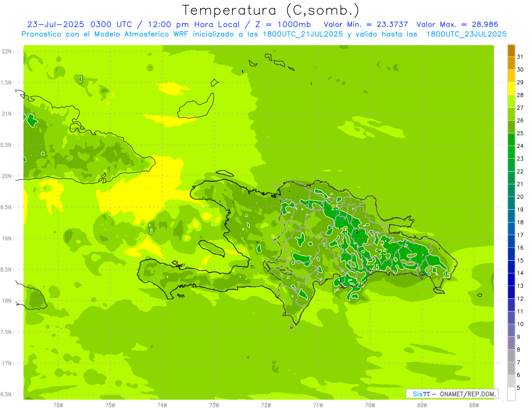This screenshot has width=532, height=411.
Task: Click the teal legend swatch between 19 and 20
Action: pos(511,203)
